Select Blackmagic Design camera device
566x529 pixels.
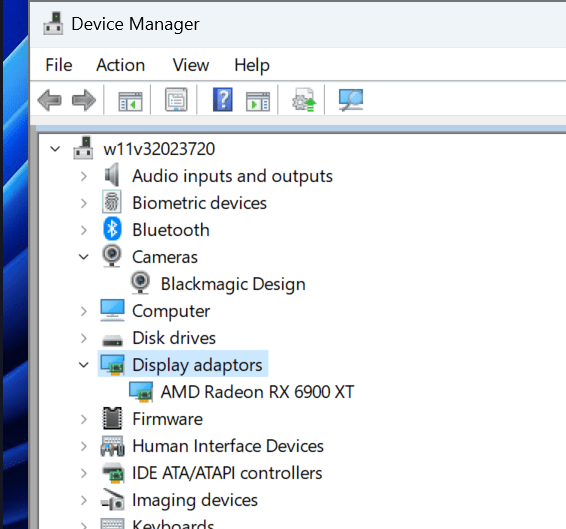coord(233,284)
